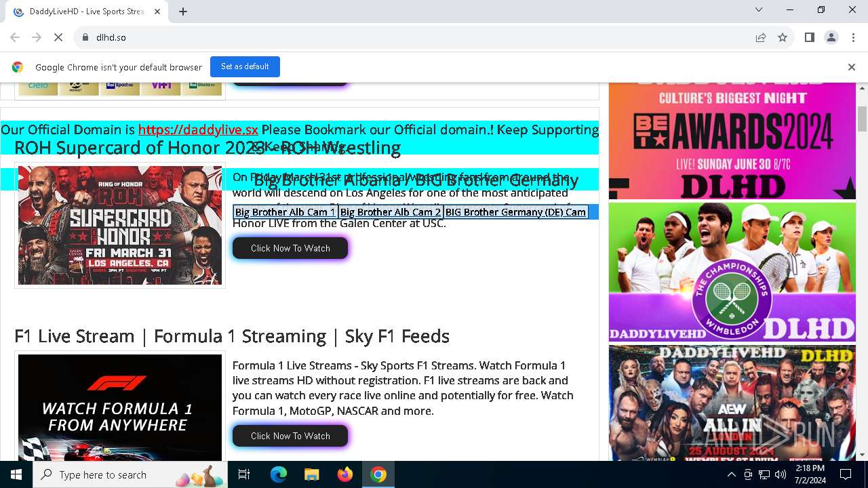Open the Chrome side panel

(809, 37)
